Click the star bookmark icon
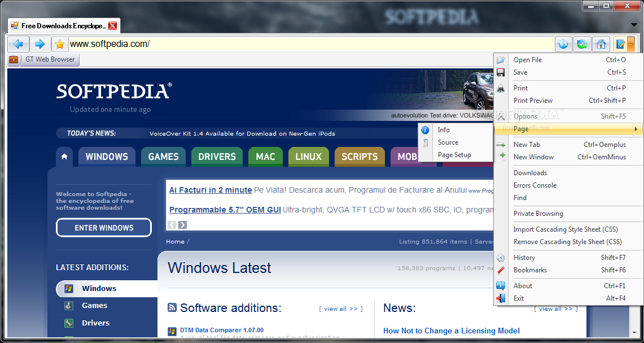 [x=60, y=45]
